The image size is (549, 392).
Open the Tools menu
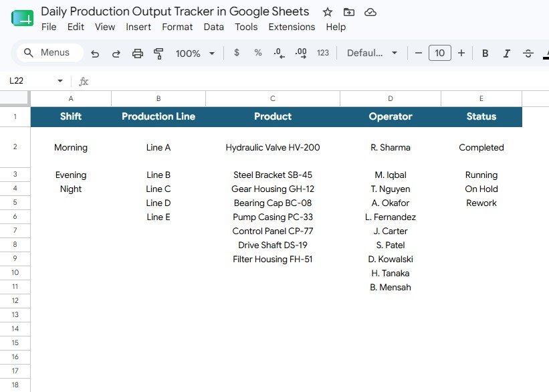tap(246, 27)
